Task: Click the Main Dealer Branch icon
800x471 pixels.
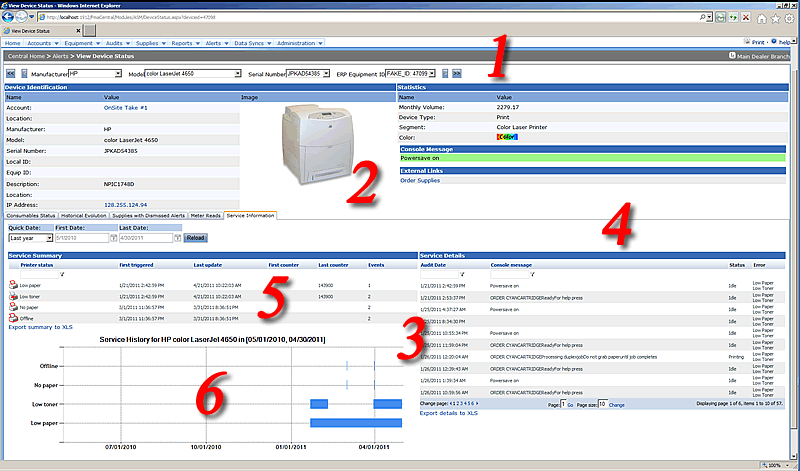Action: click(x=733, y=56)
